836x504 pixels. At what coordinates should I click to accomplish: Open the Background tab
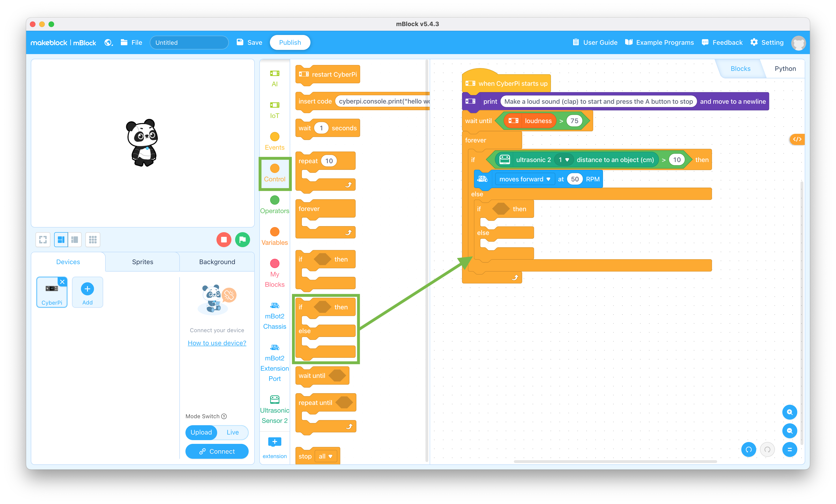(x=217, y=262)
